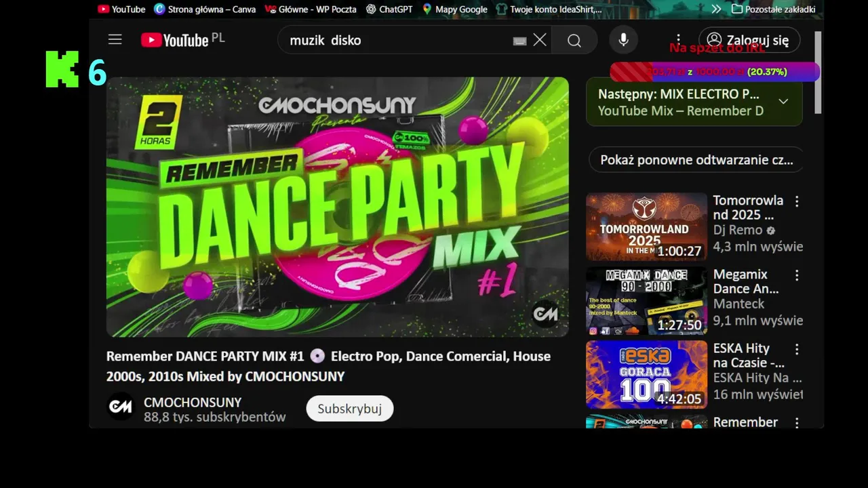Viewport: 868px width, 488px height.
Task: Open more options for bottom Remember video
Action: point(797,422)
